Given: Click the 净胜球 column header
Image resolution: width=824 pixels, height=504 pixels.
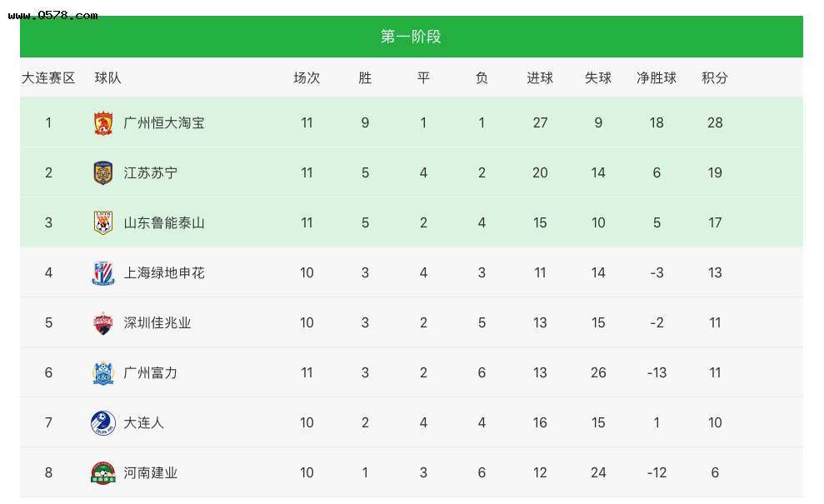Looking at the screenshot, I should (657, 77).
